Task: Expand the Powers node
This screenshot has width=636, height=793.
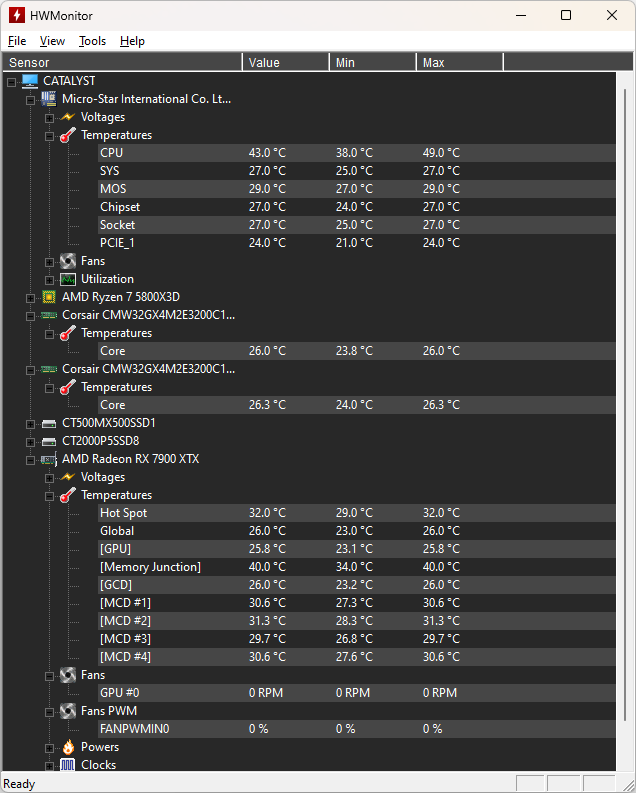Action: click(x=50, y=748)
